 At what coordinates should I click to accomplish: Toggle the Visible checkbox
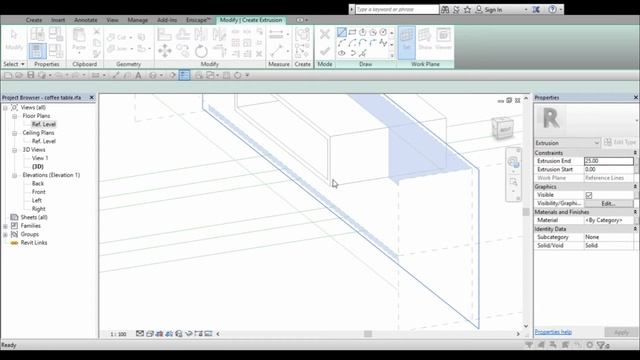pyautogui.click(x=589, y=195)
